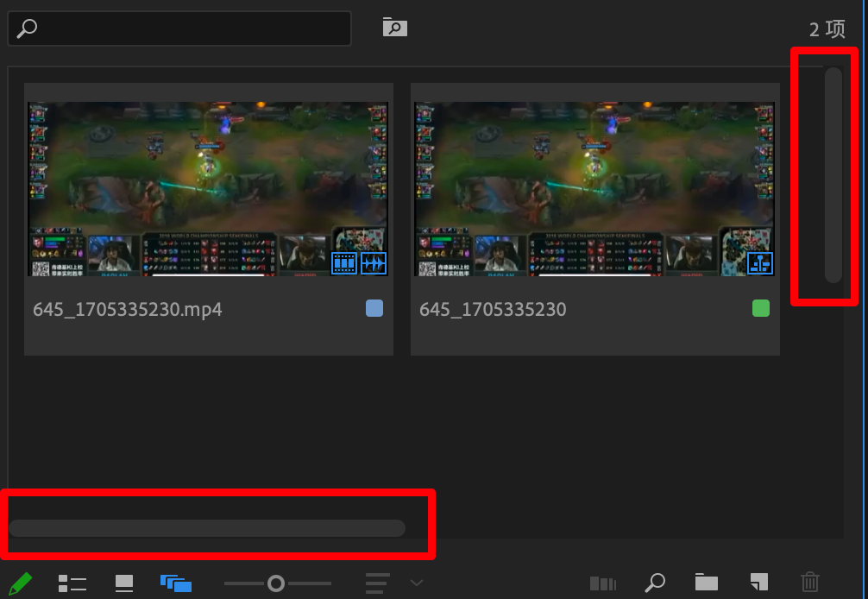Click the horizontal scrollbar of the project panel
The image size is (868, 599).
(x=207, y=528)
